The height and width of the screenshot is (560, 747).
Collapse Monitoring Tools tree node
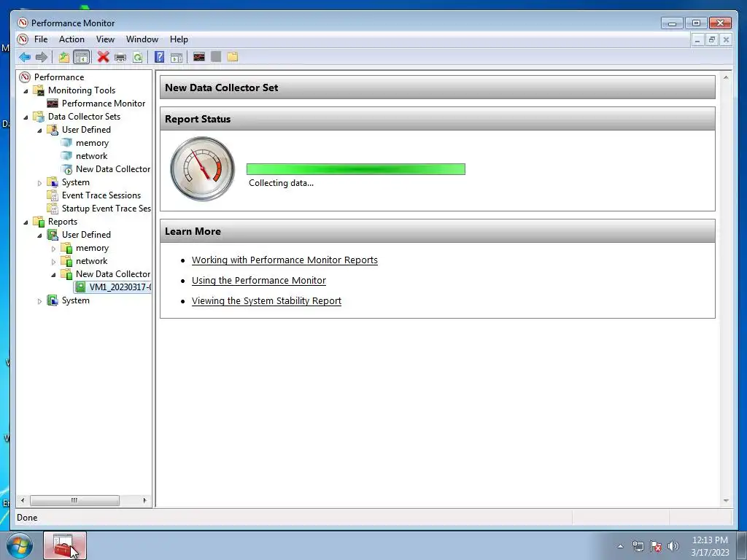coord(26,90)
